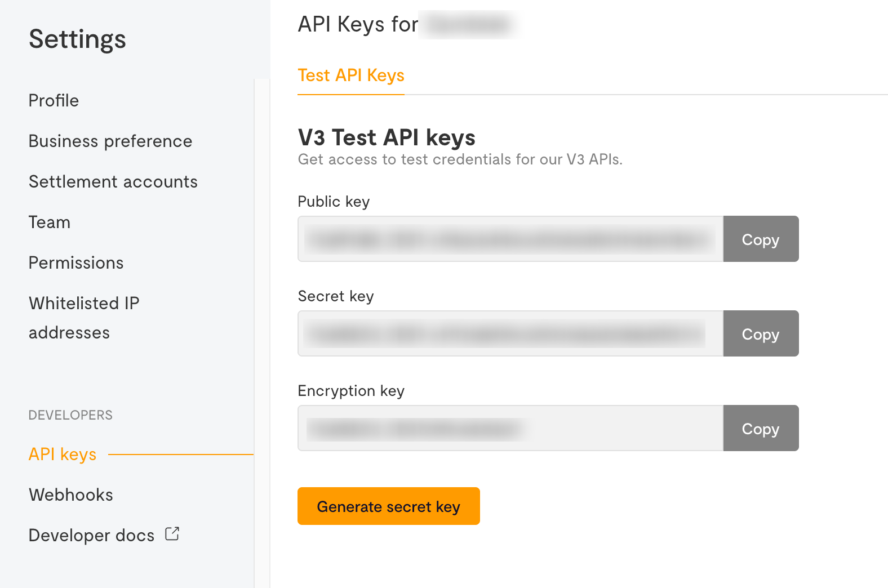This screenshot has width=888, height=588.
Task: Copy the Secret key
Action: [761, 333]
